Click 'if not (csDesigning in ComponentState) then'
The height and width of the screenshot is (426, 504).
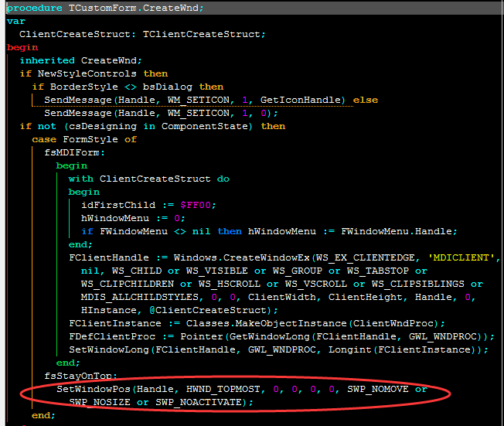click(152, 126)
